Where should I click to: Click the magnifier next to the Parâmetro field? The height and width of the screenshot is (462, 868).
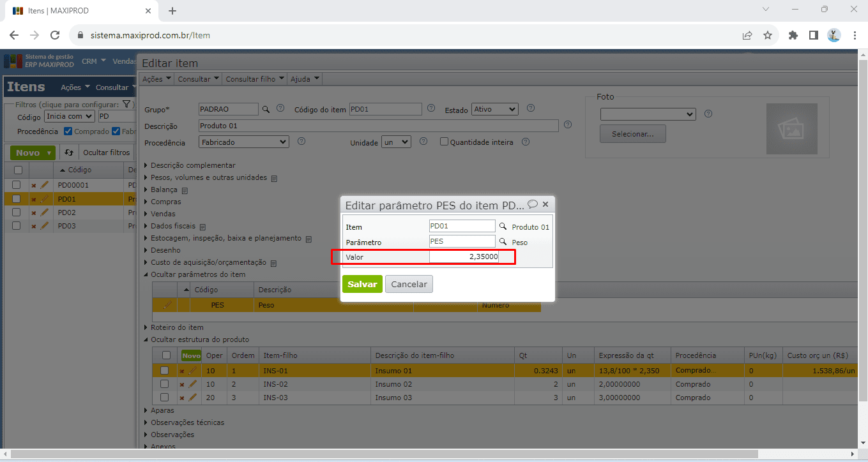(503, 242)
